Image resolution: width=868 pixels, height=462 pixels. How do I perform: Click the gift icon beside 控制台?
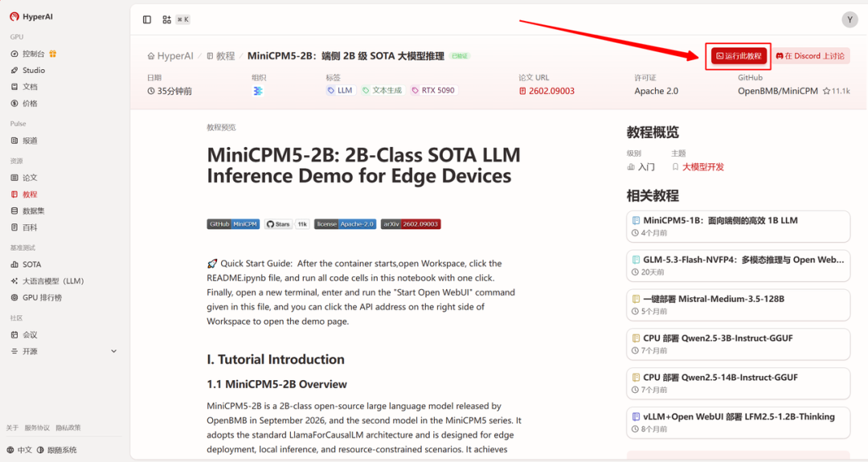click(x=52, y=54)
